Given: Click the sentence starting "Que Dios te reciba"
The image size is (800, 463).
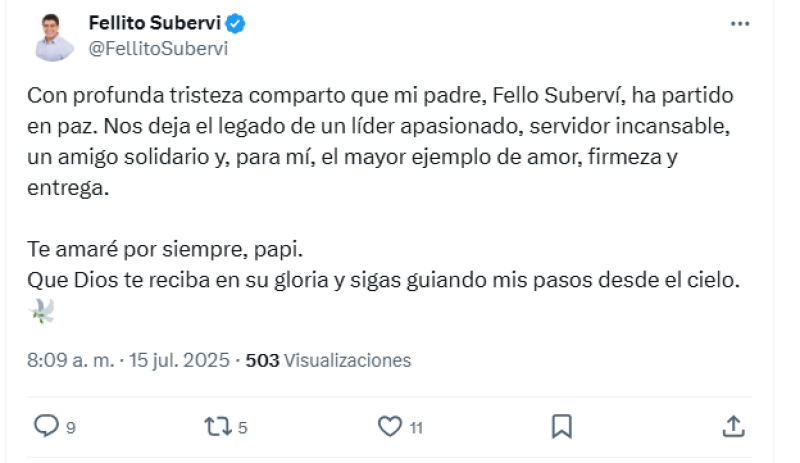Looking at the screenshot, I should [383, 281].
